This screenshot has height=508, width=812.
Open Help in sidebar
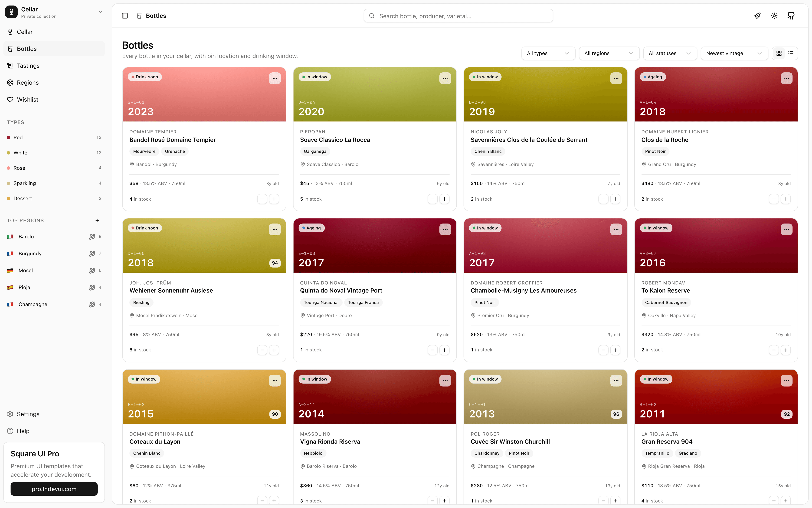54,431
